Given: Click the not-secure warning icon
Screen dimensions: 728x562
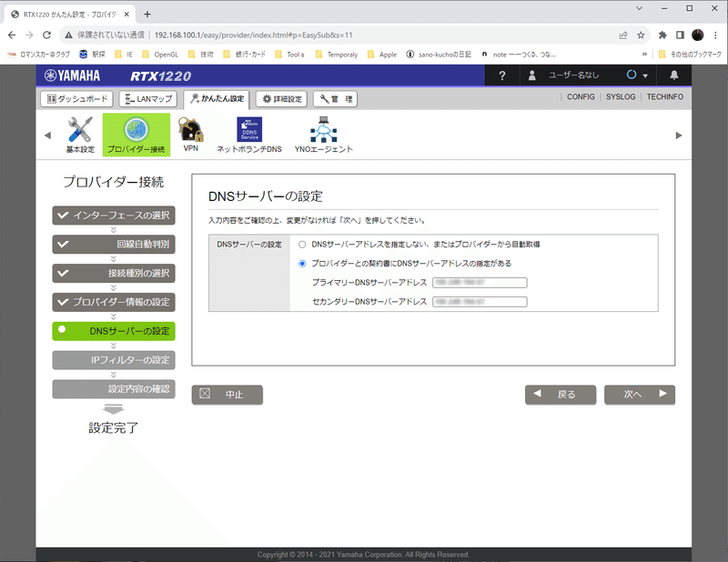Looking at the screenshot, I should click(x=69, y=35).
